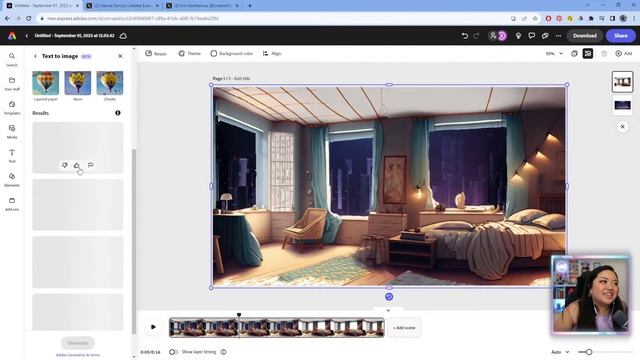This screenshot has width=640, height=360.
Task: Collapse the timeline with the chevron
Action: [x=388, y=311]
